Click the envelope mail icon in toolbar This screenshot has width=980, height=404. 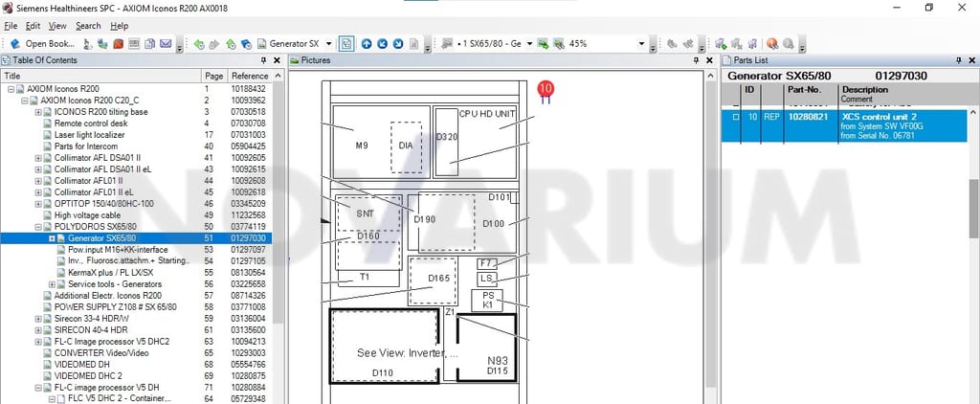tap(166, 44)
